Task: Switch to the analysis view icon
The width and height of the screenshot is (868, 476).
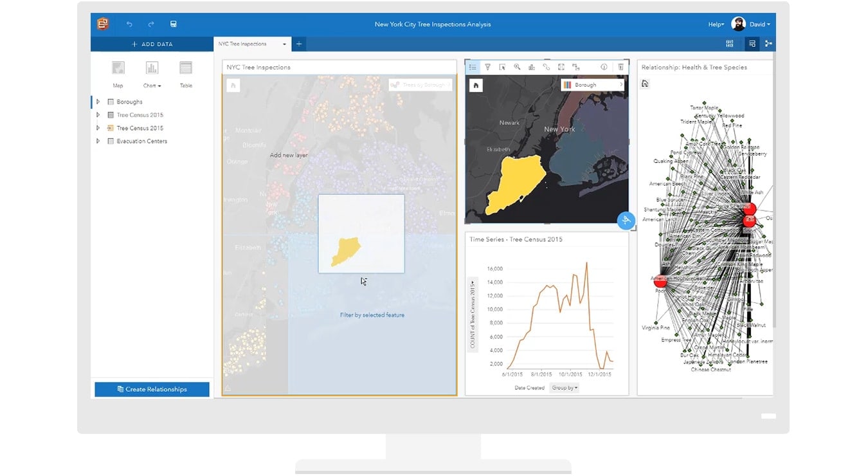Action: point(768,44)
